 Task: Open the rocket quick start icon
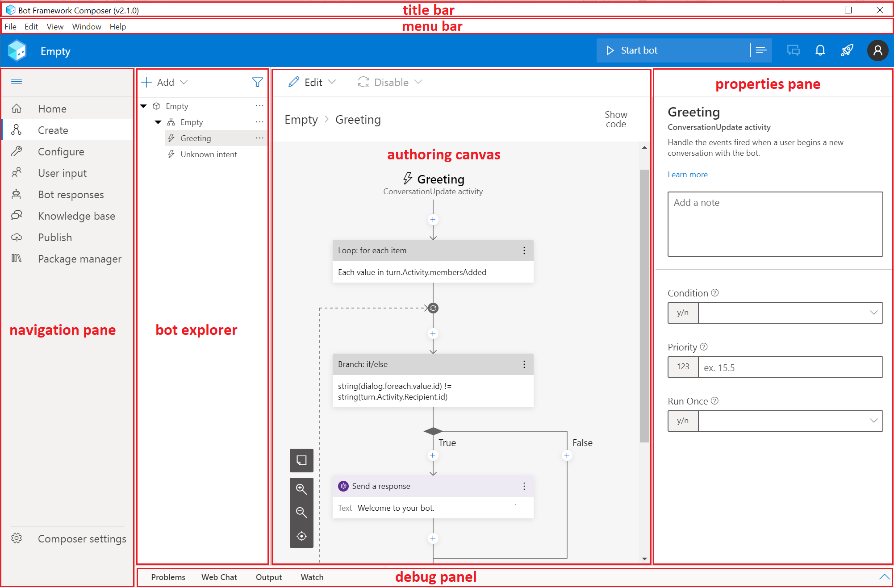tap(847, 50)
